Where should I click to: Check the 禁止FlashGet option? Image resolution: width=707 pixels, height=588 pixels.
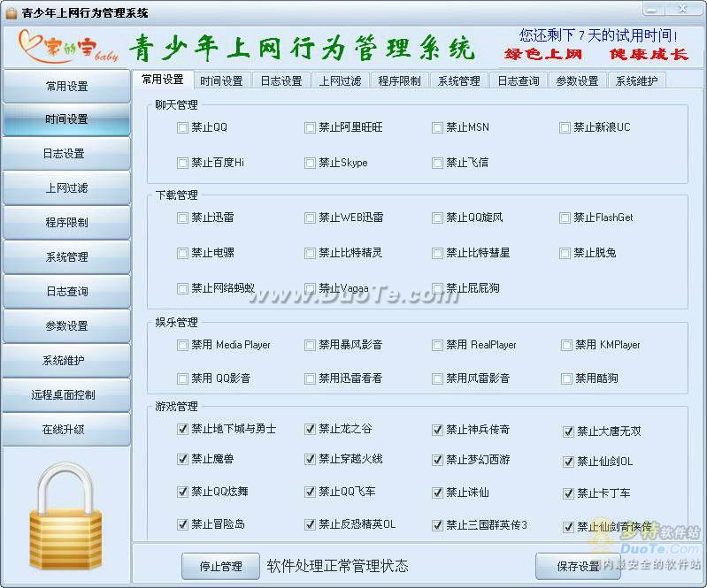pos(565,218)
